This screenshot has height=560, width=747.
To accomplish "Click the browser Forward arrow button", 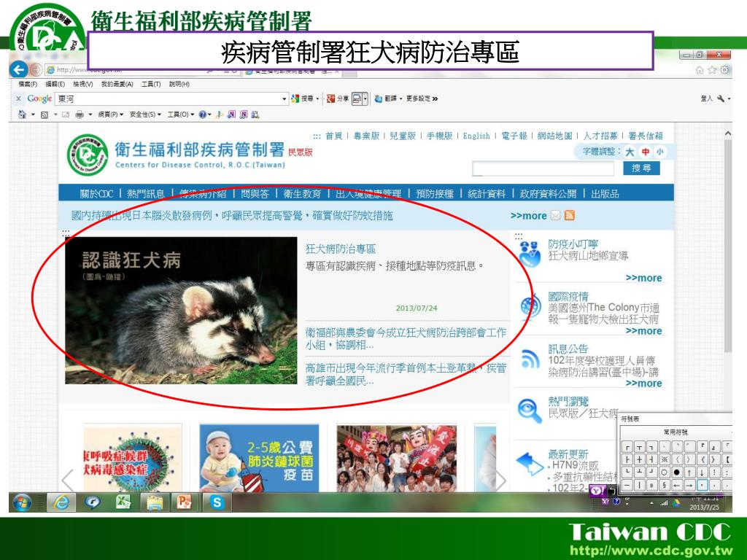I will point(36,70).
